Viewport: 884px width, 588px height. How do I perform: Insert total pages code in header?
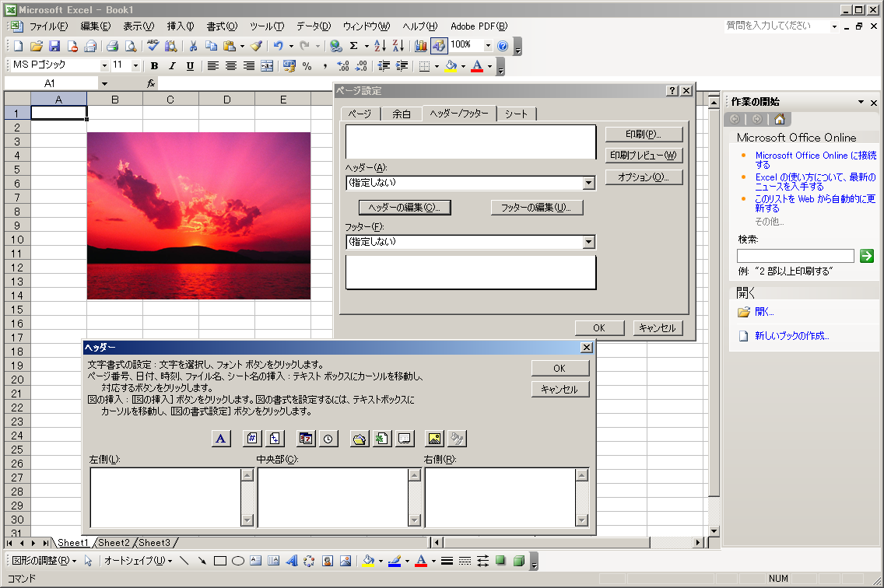(275, 439)
